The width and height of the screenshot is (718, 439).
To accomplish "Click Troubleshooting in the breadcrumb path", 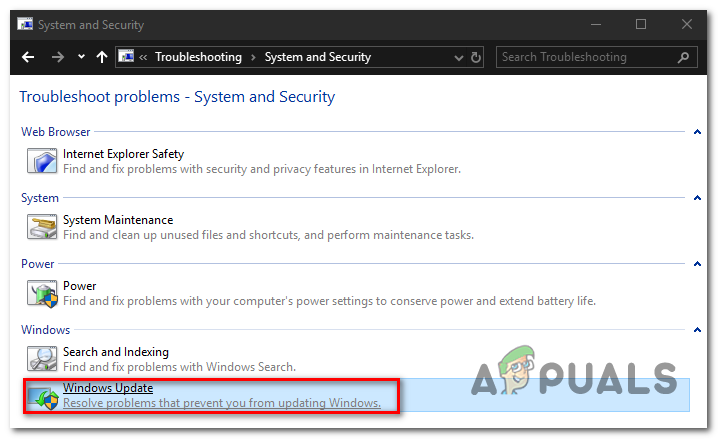I will [x=198, y=57].
